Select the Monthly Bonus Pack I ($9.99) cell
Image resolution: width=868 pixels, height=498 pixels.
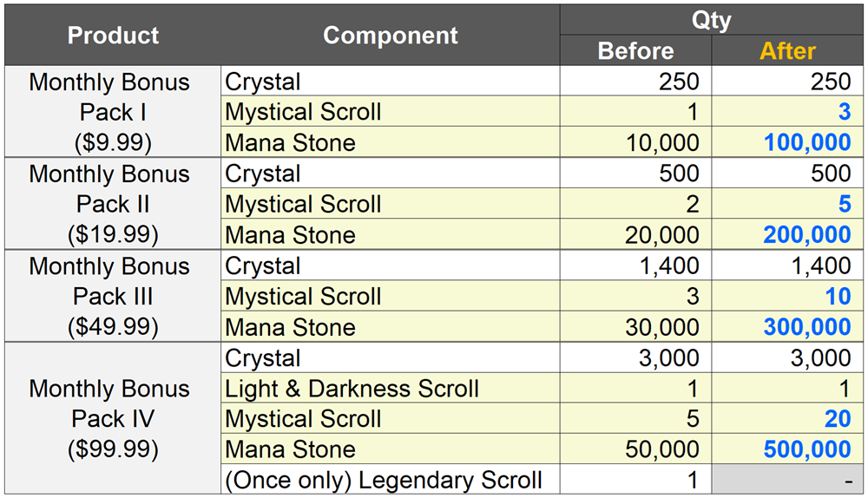point(109,112)
